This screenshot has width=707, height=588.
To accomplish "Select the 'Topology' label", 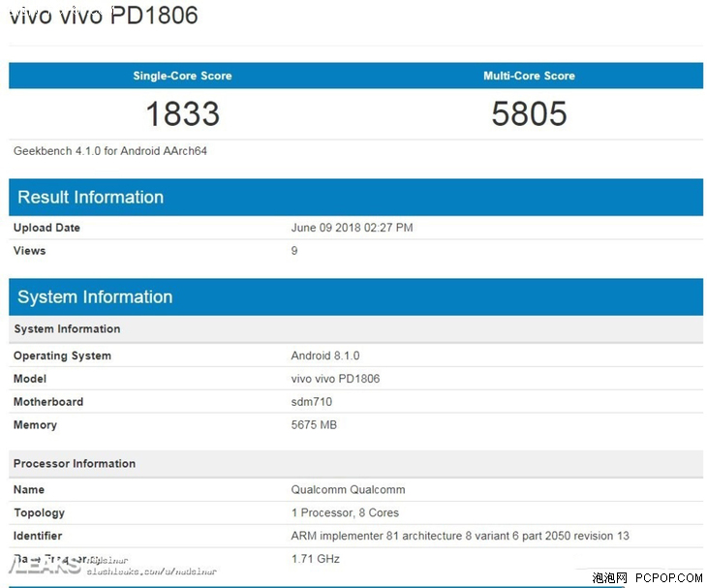I will [x=40, y=512].
